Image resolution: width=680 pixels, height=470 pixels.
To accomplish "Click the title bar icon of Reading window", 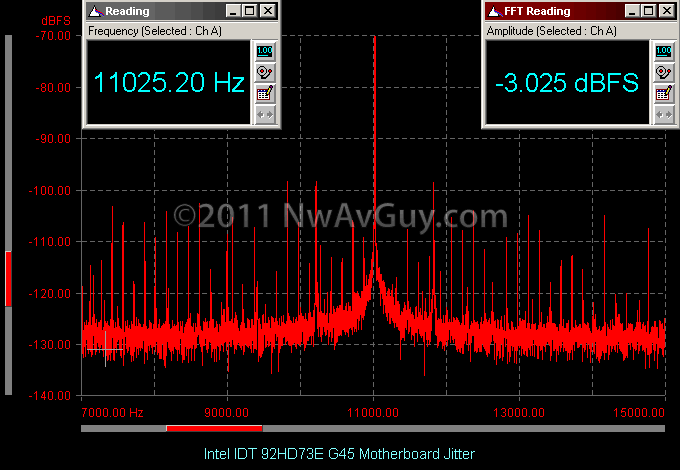I will click(95, 11).
